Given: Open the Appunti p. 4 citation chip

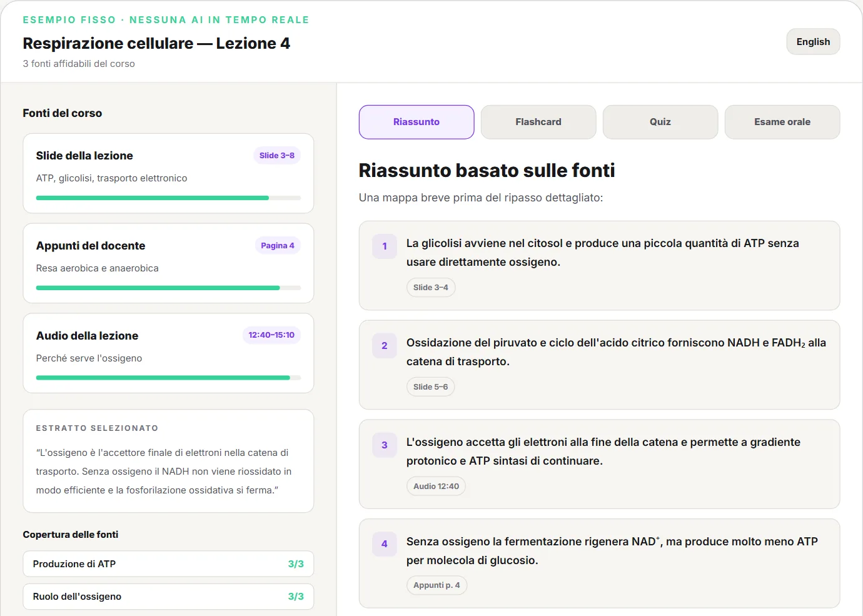Looking at the screenshot, I should click(x=437, y=585).
